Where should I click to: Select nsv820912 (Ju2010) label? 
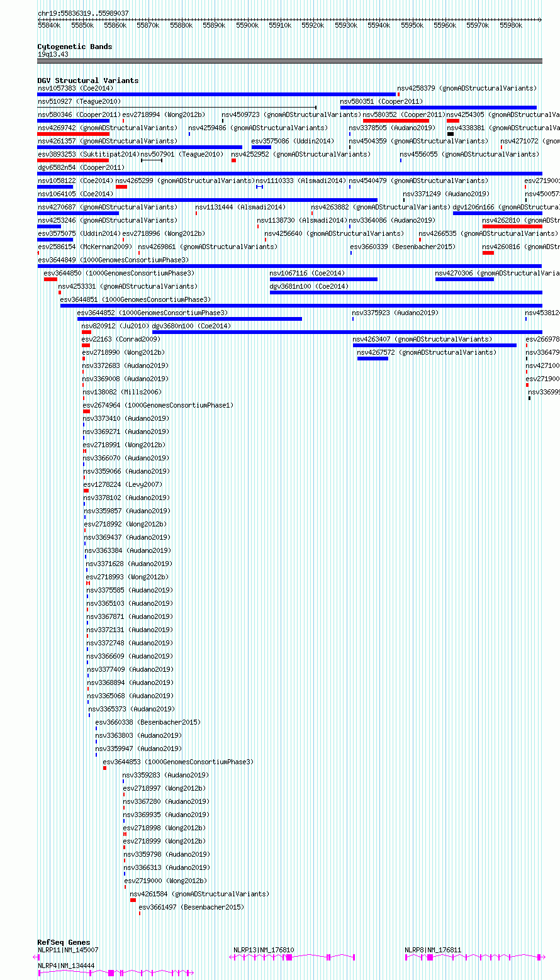115,326
